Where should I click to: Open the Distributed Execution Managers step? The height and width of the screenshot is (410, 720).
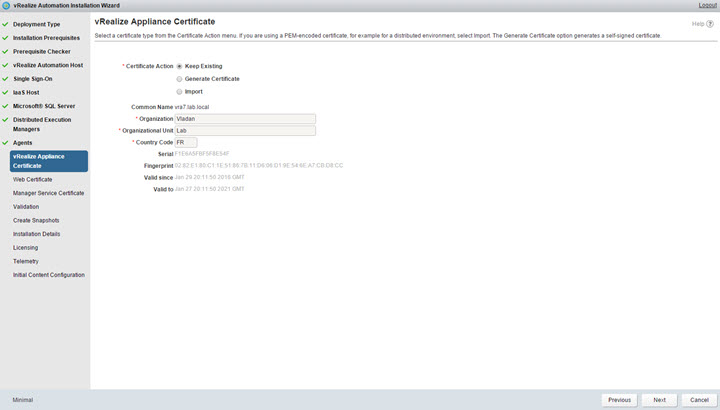42,124
